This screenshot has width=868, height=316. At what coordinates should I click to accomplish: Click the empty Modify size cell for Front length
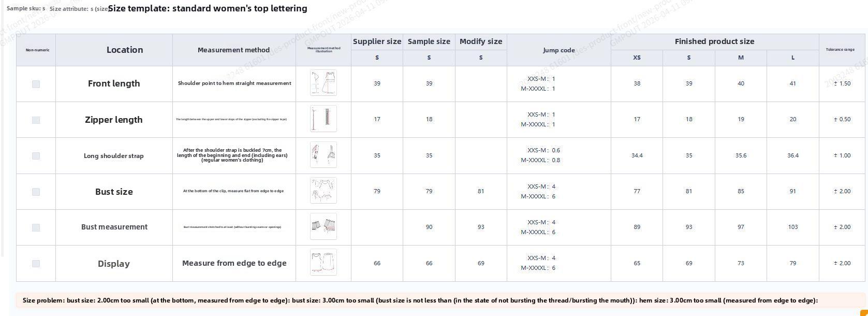click(480, 83)
